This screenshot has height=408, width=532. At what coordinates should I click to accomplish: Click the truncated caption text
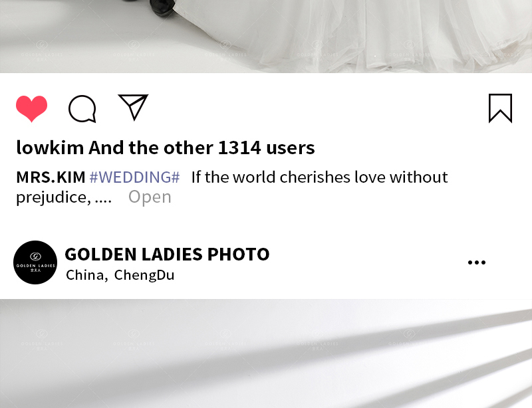click(x=231, y=187)
